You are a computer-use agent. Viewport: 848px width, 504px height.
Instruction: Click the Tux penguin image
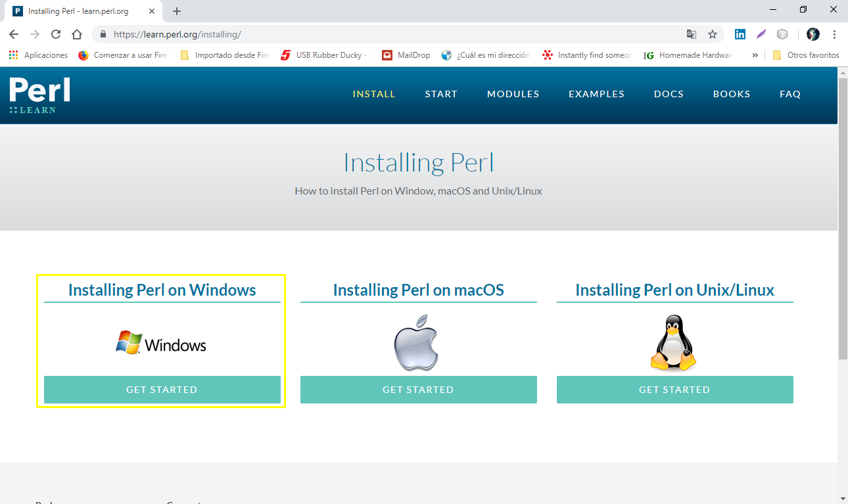673,342
